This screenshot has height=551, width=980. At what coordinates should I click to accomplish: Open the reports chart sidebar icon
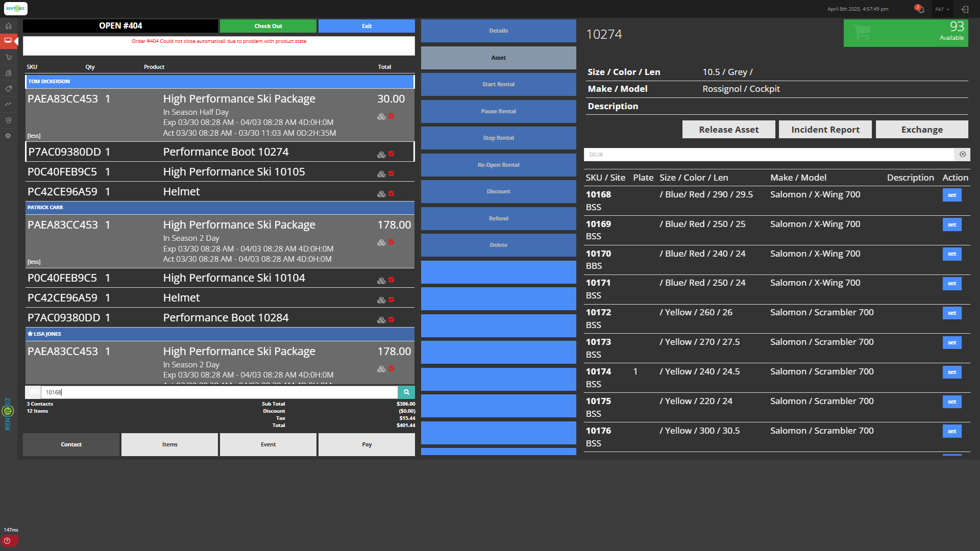(x=8, y=104)
